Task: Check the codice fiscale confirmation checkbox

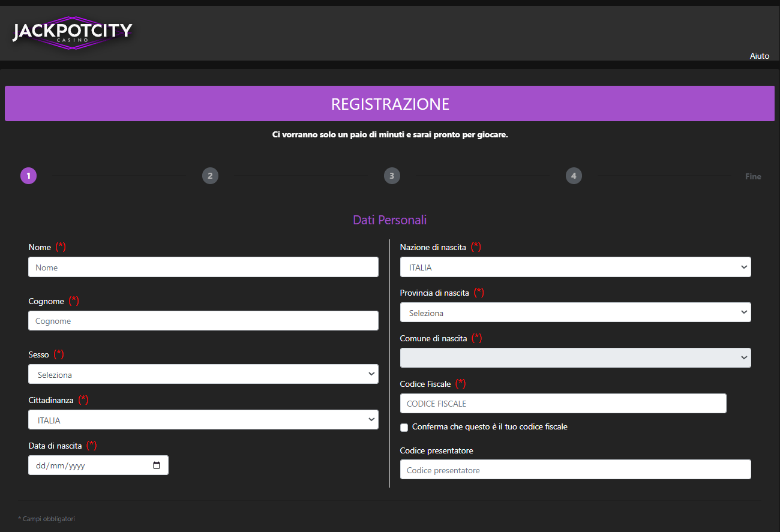Action: [x=404, y=427]
